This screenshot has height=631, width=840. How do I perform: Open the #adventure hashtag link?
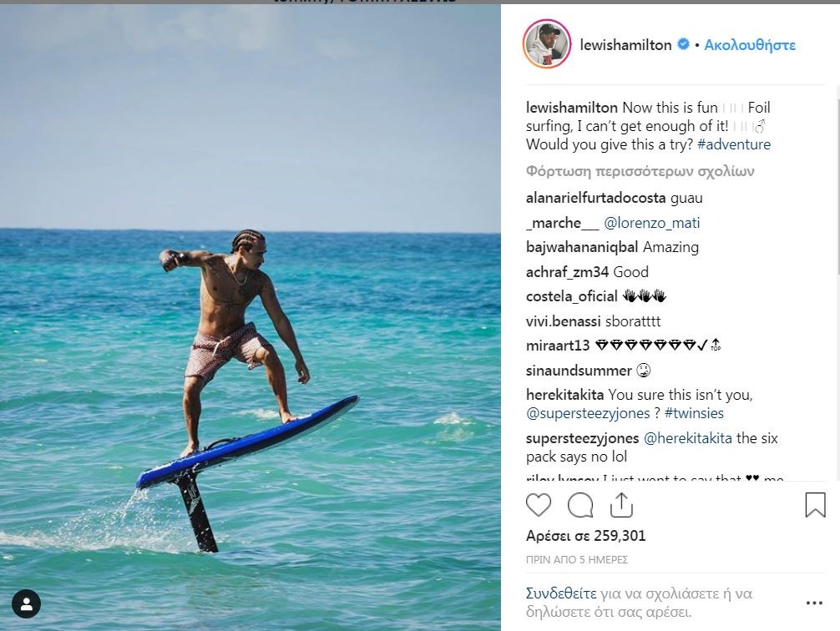tap(734, 144)
